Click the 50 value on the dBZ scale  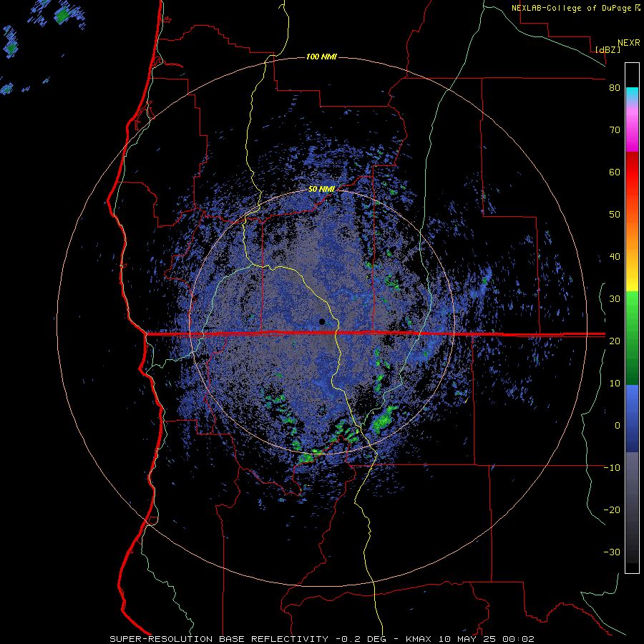click(x=615, y=215)
